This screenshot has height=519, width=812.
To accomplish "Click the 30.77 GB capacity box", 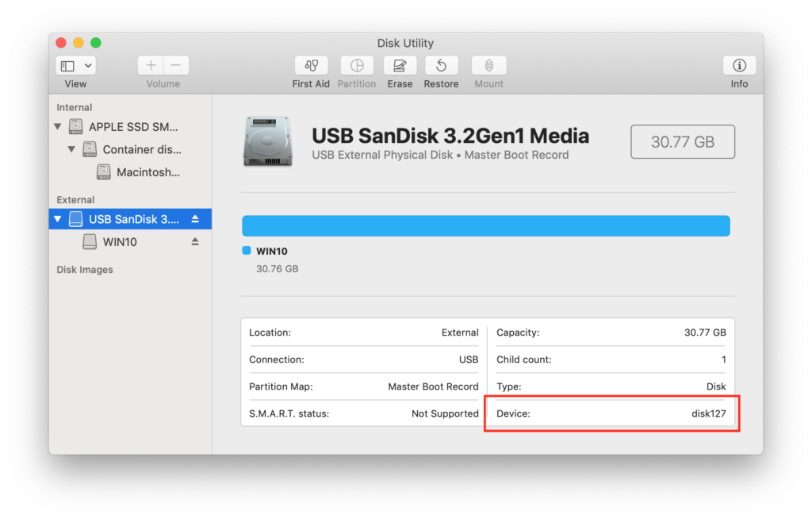I will 683,141.
